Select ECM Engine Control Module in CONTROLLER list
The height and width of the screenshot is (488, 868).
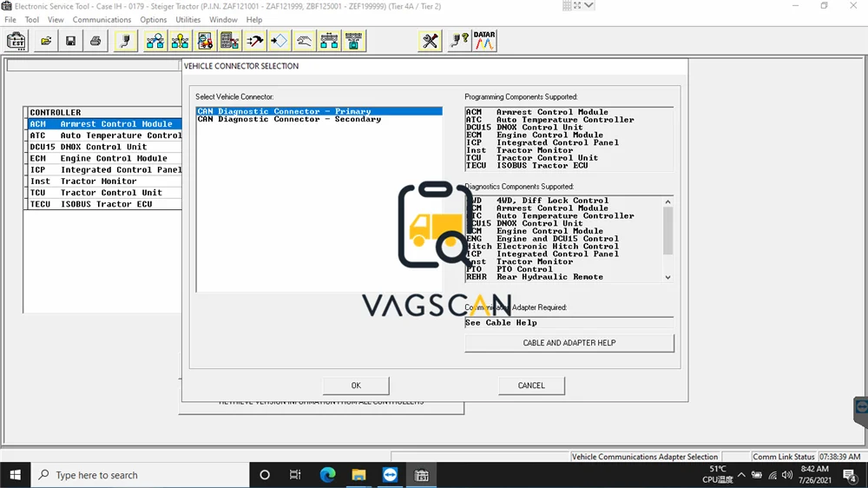coord(105,158)
